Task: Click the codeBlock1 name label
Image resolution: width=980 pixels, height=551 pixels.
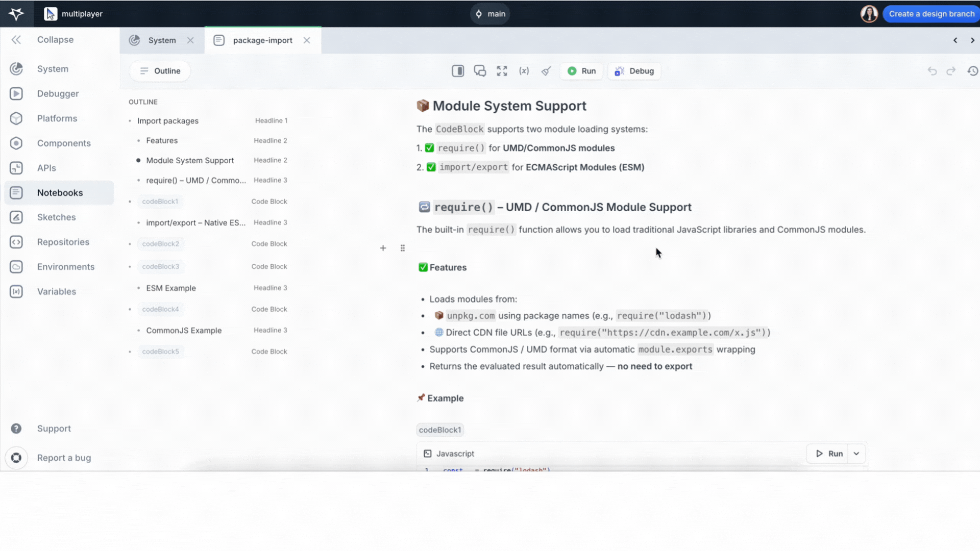Action: pos(440,430)
